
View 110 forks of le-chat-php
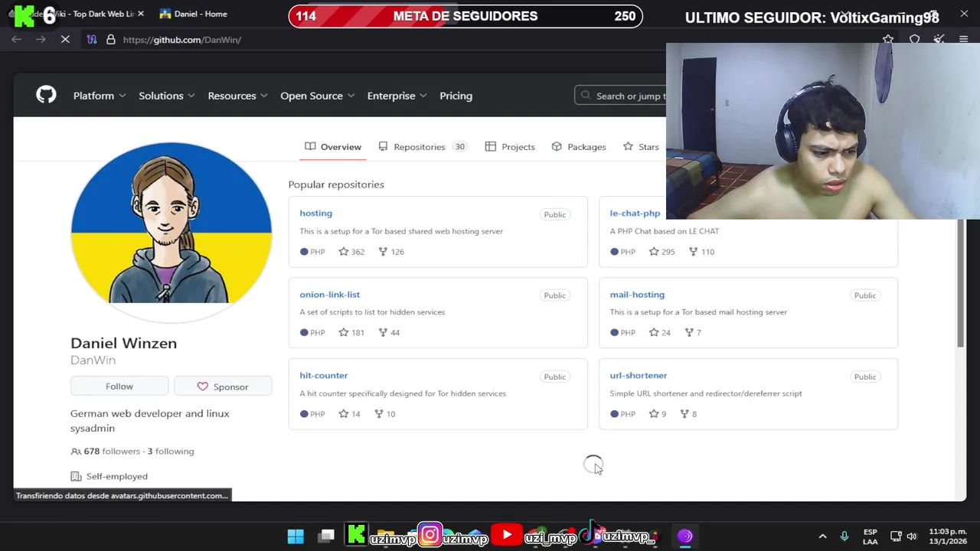pos(701,252)
